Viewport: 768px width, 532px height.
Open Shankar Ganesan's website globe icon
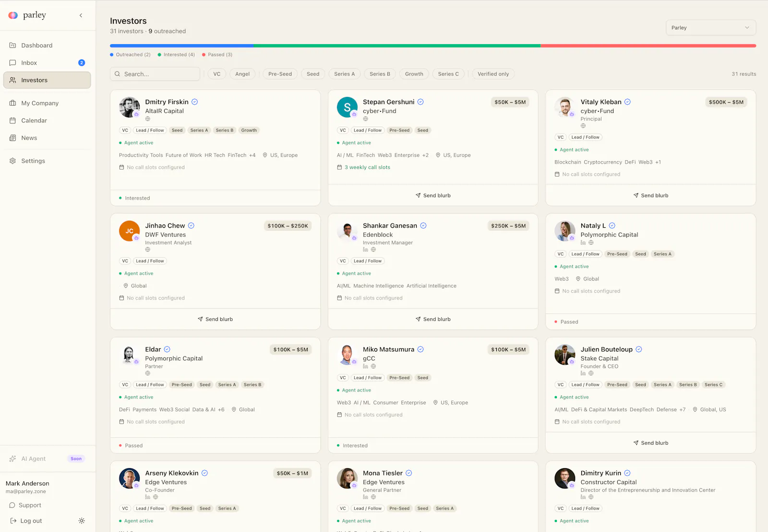(373, 249)
